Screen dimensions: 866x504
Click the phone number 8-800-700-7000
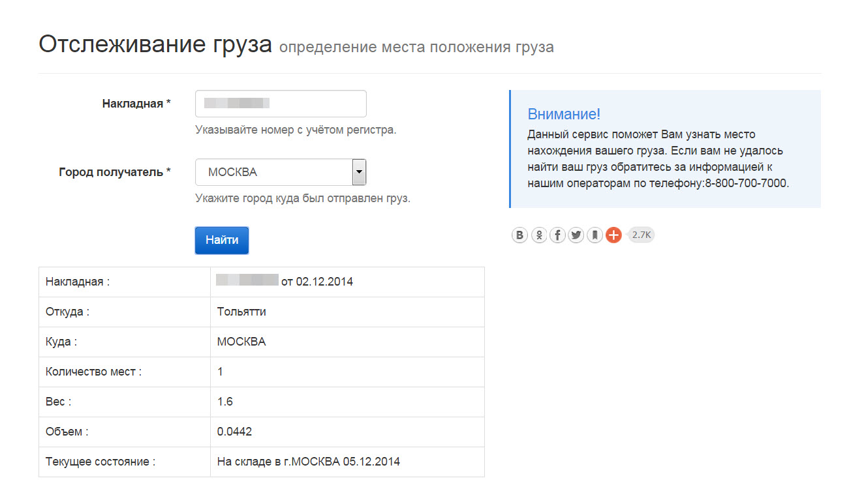tap(746, 183)
